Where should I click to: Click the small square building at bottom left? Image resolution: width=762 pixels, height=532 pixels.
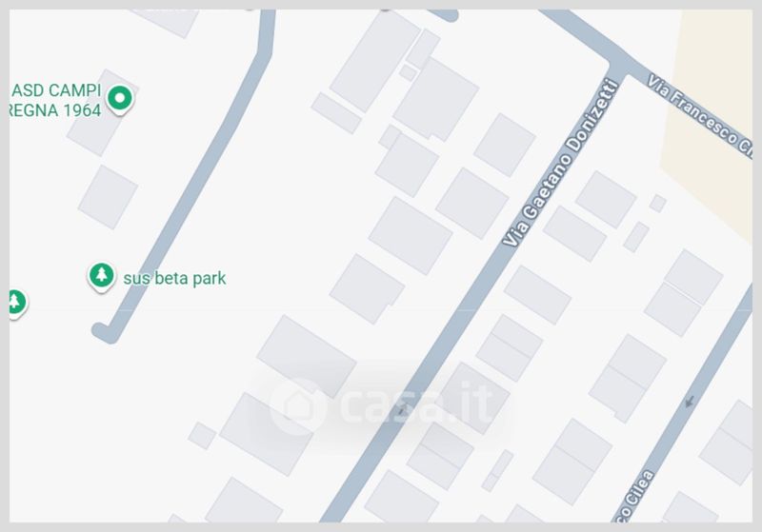pos(202,436)
